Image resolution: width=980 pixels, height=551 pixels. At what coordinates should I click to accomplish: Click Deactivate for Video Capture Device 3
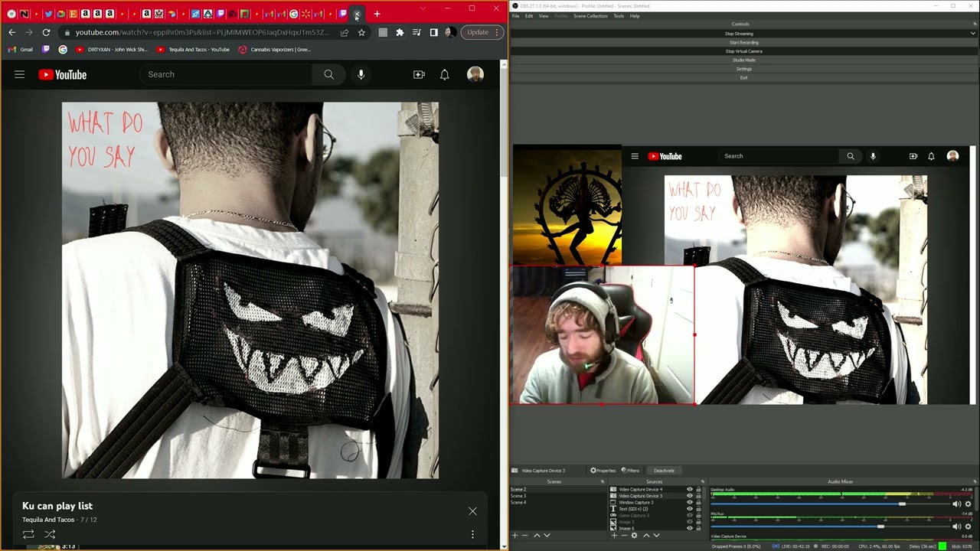[x=665, y=471]
